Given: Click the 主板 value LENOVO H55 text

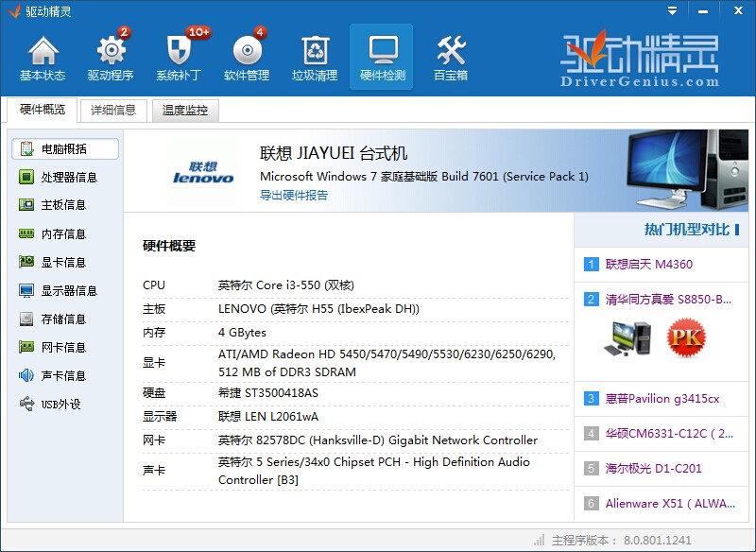Looking at the screenshot, I should (318, 309).
